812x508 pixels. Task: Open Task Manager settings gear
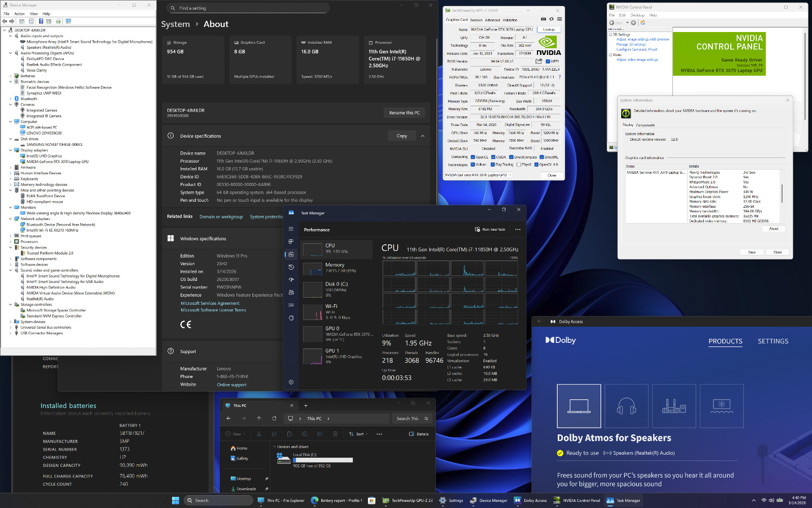291,382
